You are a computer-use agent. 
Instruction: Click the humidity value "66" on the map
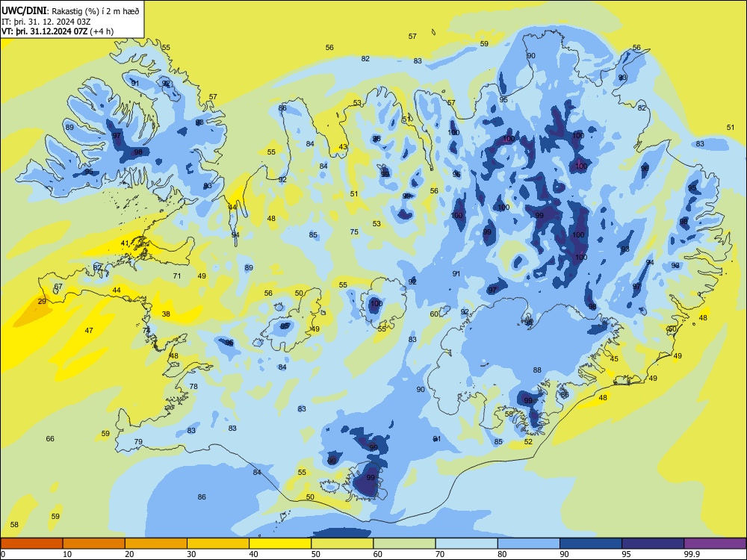tap(50, 438)
